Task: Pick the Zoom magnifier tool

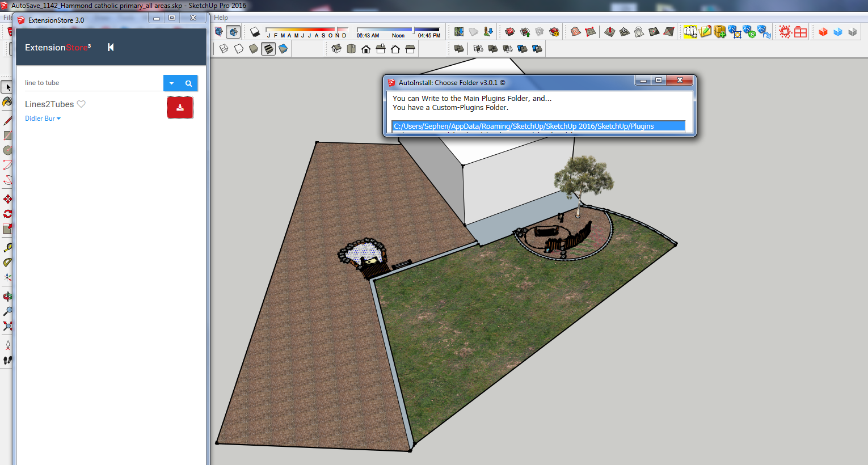Action: click(x=7, y=311)
